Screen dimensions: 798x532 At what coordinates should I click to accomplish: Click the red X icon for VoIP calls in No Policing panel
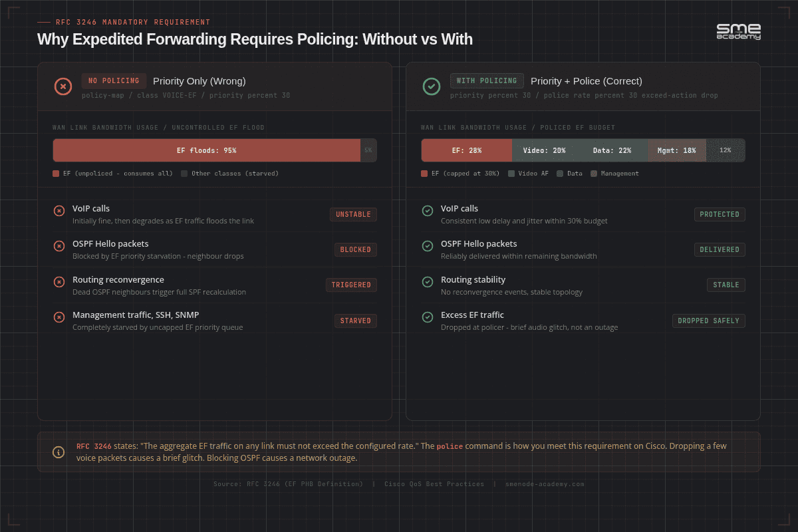click(59, 211)
